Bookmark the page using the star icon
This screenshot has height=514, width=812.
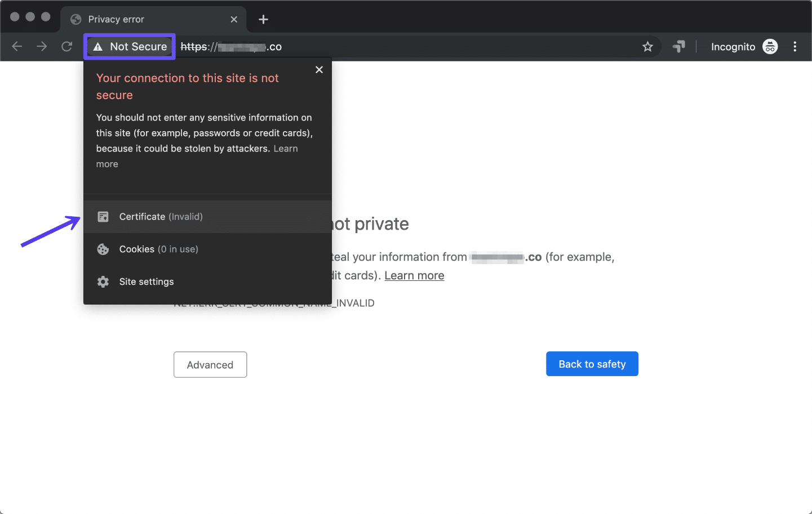pyautogui.click(x=648, y=47)
